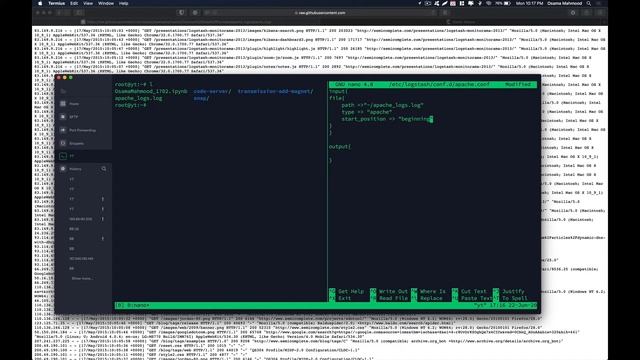Show Safari sidebar button

point(79,13)
